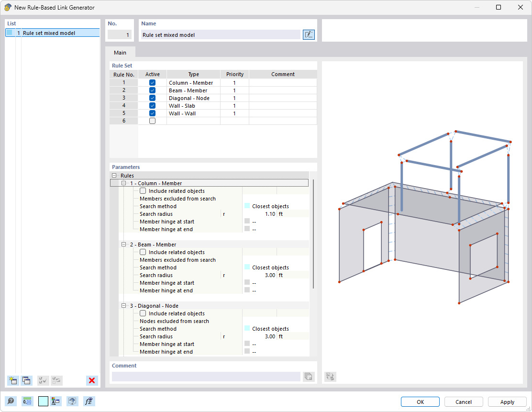The width and height of the screenshot is (532, 412).
Task: Uncheck Active for rule 2 Beam - Member
Action: [152, 90]
